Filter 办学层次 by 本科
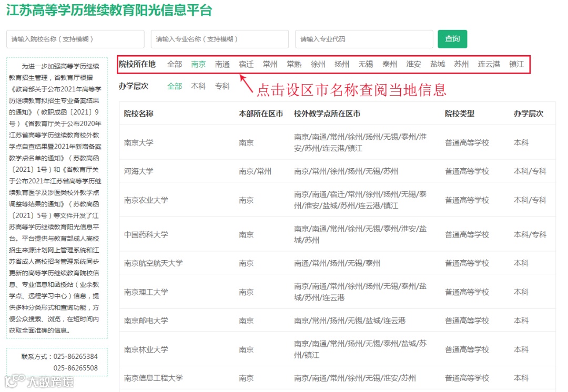 (198, 86)
